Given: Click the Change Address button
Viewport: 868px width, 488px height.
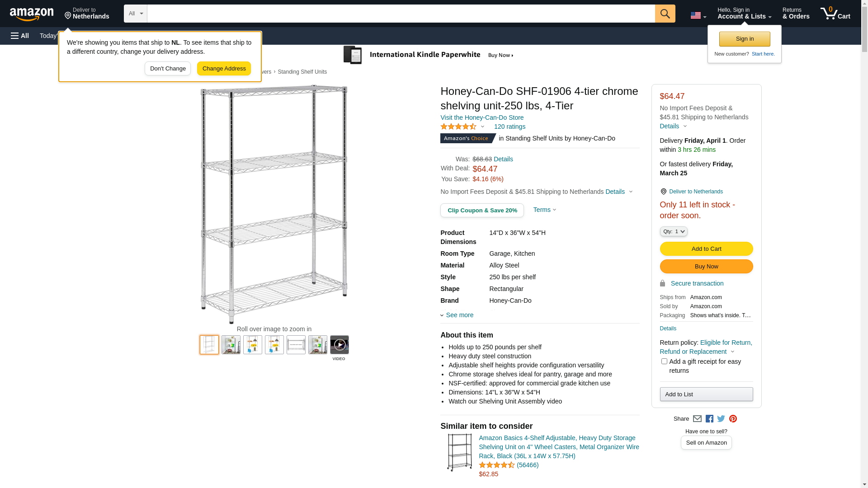Looking at the screenshot, I should (224, 69).
